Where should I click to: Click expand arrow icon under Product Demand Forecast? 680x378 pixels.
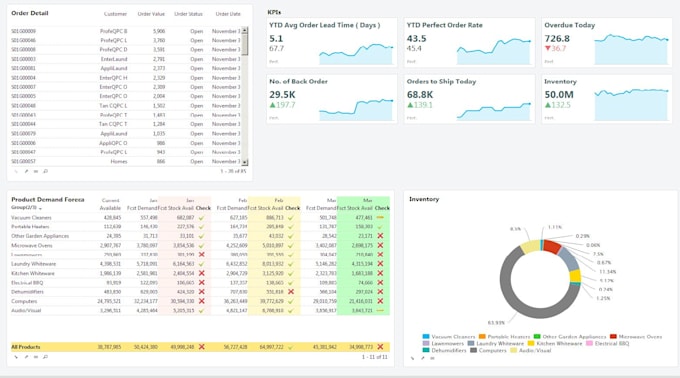tap(16, 357)
